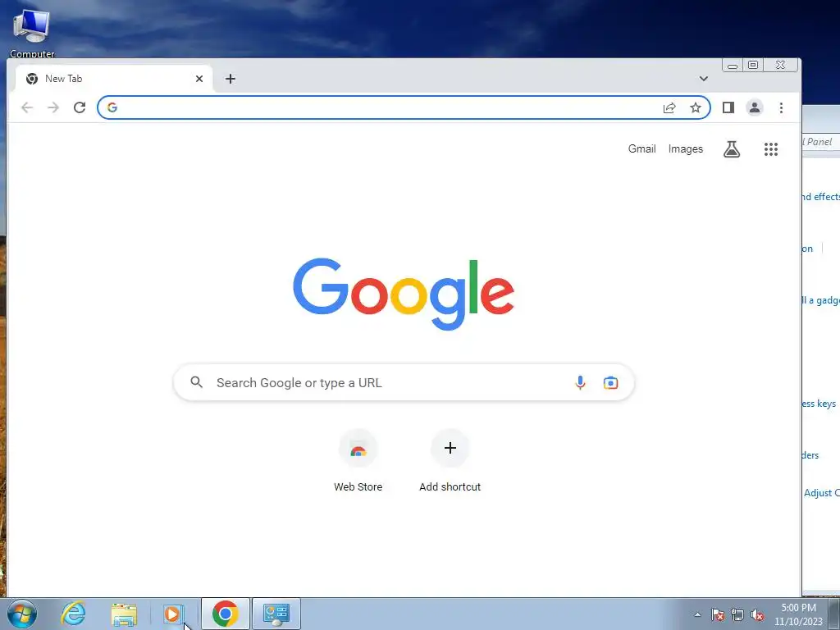Open the Gmail link
The width and height of the screenshot is (840, 630).
(x=641, y=149)
